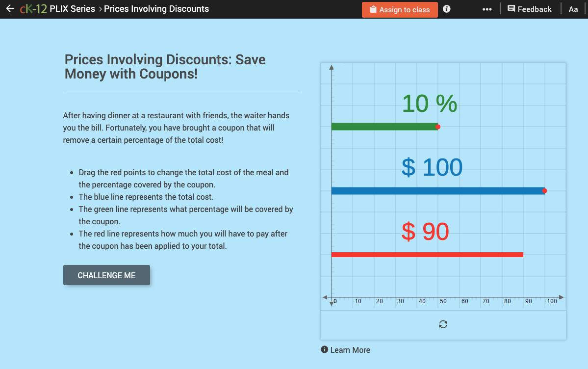Select Prices Involving Discounts in the breadcrumb
The image size is (588, 369).
click(x=156, y=8)
